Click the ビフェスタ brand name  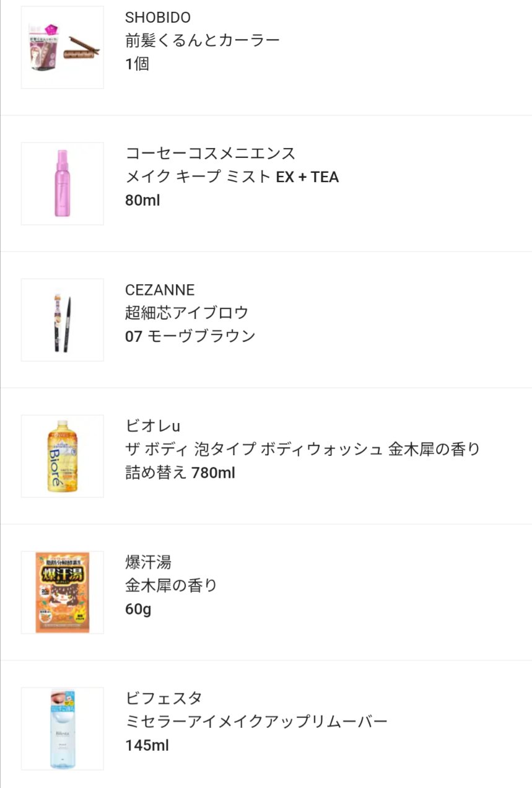(164, 698)
